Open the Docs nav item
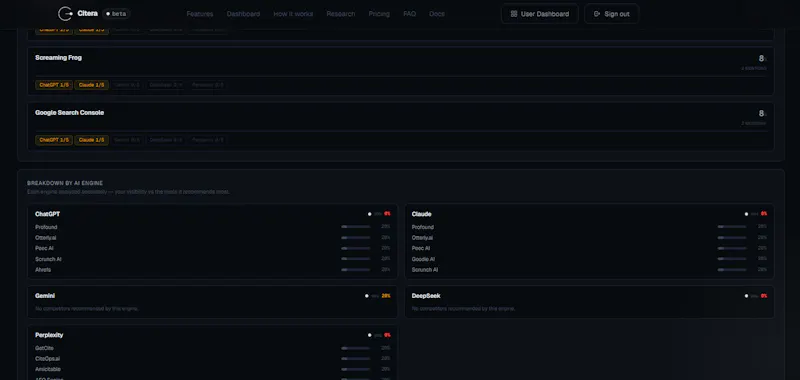The width and height of the screenshot is (800, 380). coord(437,14)
